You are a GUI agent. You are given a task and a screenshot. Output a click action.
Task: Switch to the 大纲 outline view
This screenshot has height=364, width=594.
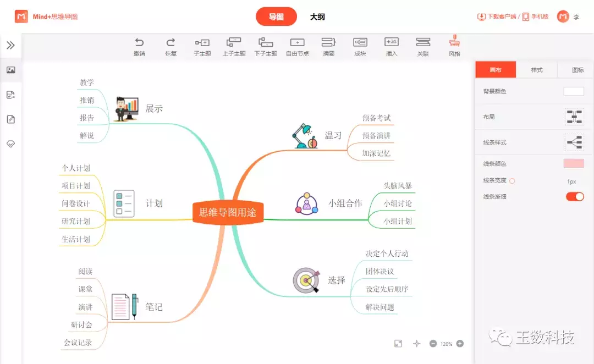(317, 17)
